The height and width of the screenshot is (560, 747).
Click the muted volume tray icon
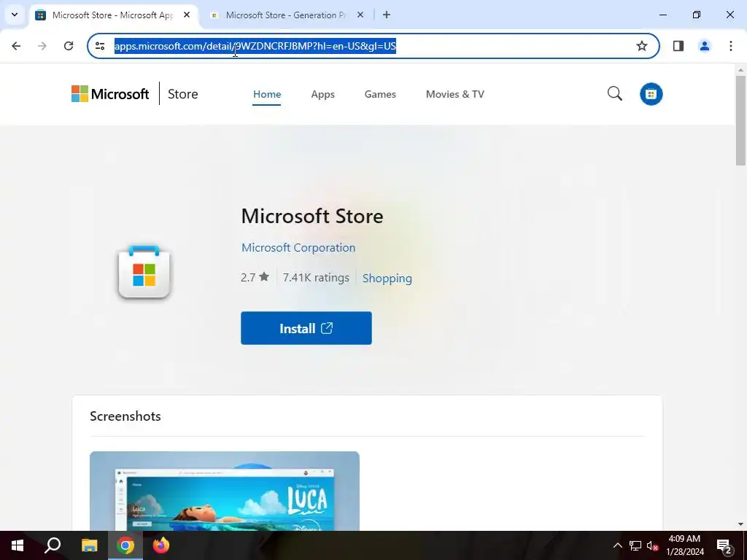pyautogui.click(x=652, y=545)
